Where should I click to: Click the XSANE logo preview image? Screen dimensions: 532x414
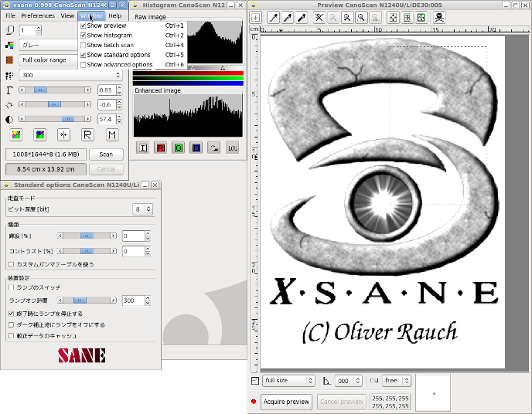point(382,202)
